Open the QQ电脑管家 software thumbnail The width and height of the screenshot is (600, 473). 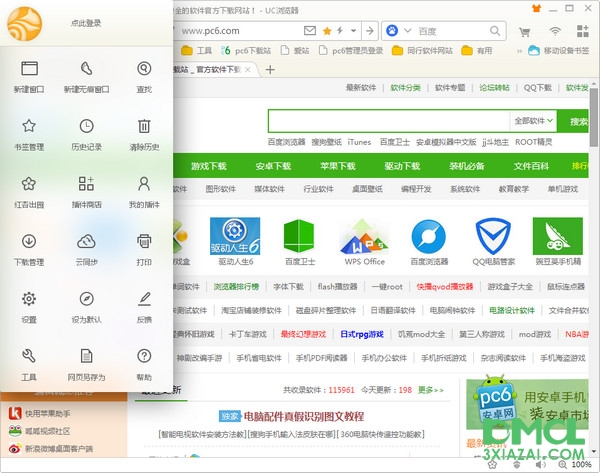tap(493, 242)
